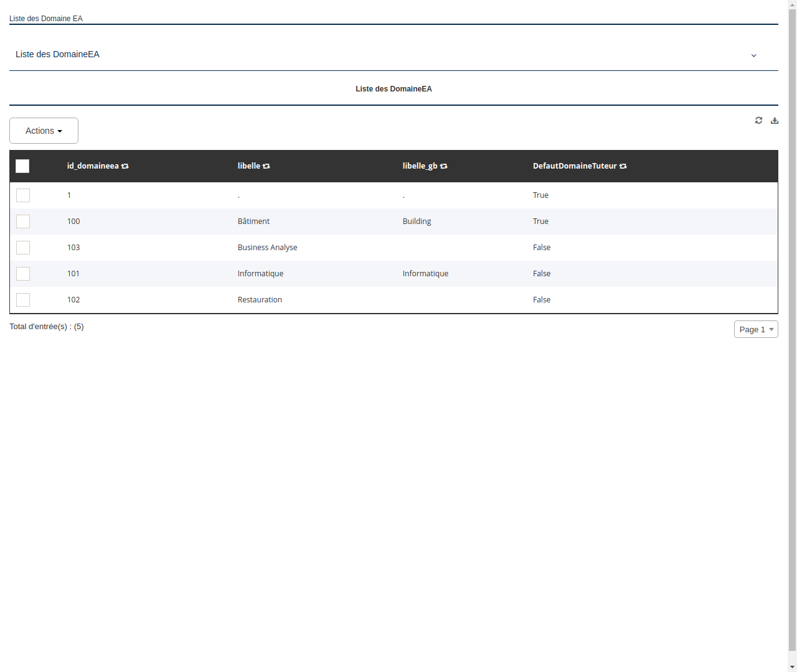Click the sort icon next to libelle_gb
The width and height of the screenshot is (797, 672).
(x=443, y=166)
